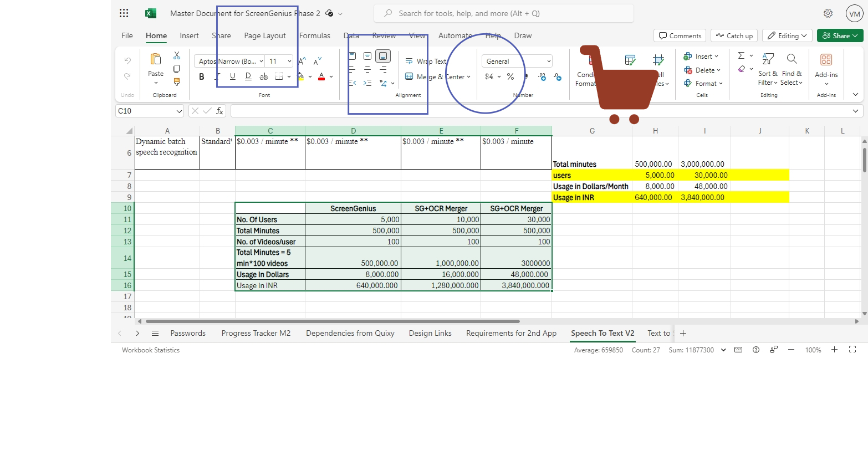
Task: Redo the last undone action
Action: point(127,76)
